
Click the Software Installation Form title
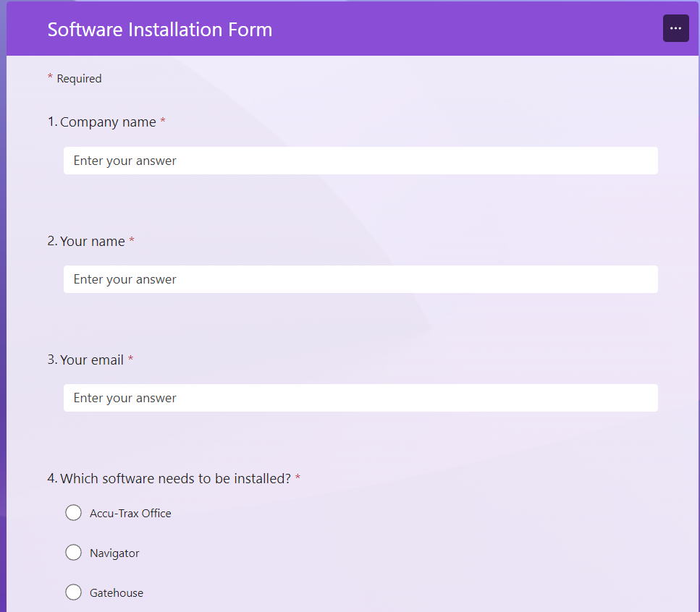(x=160, y=30)
